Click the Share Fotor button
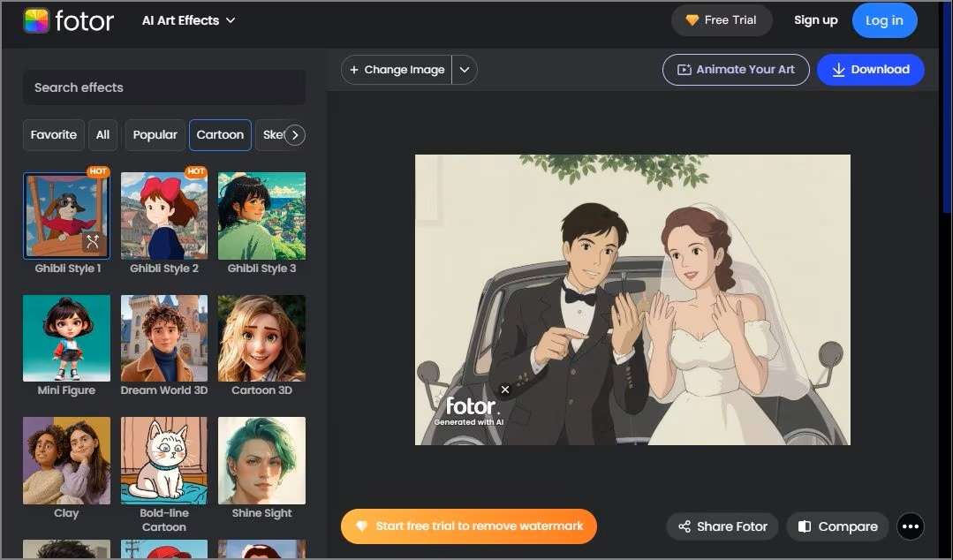Screen dimensions: 953x560 tap(722, 526)
